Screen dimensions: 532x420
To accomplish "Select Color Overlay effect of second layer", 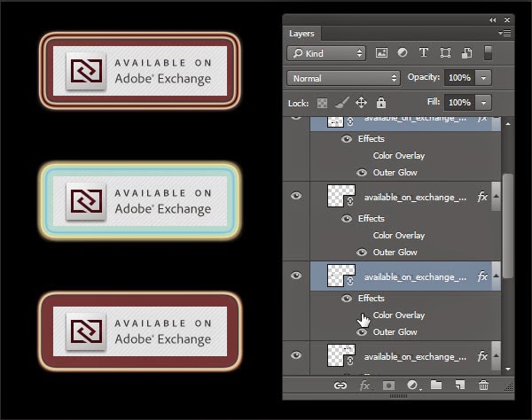I will [x=399, y=236].
